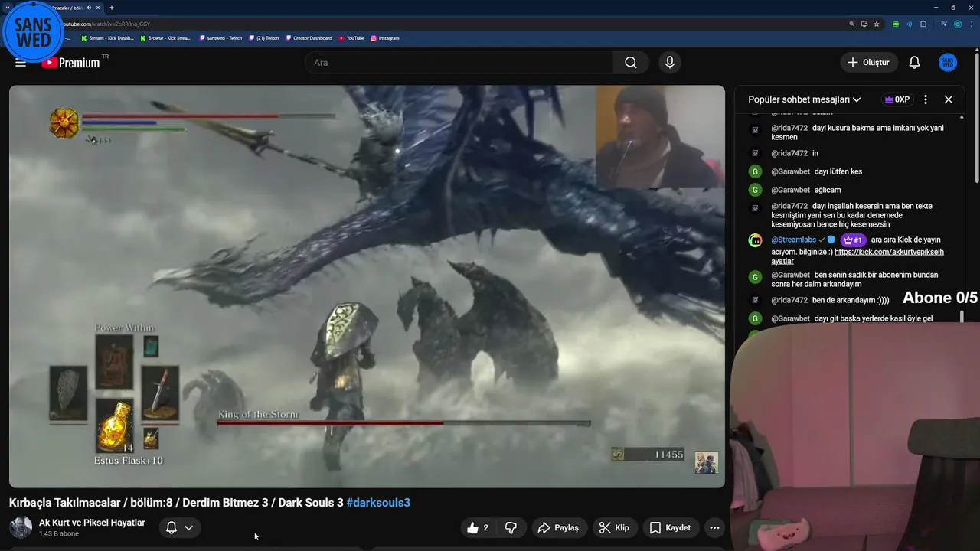This screenshot has width=980, height=551.
Task: Dislike the video with thumbs down
Action: [x=511, y=528]
